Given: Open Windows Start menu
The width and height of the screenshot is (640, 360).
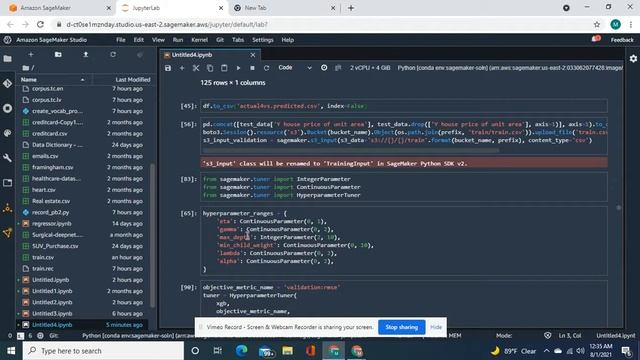Looking at the screenshot, I should coord(11,351).
